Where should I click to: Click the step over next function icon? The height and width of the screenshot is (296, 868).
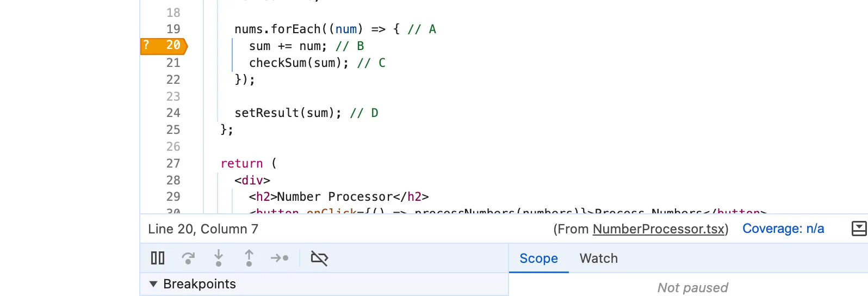(188, 258)
